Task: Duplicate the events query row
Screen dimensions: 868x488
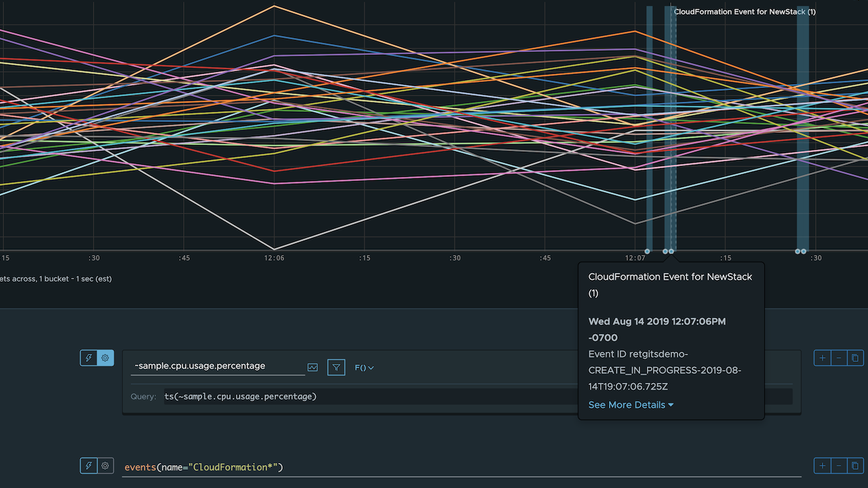Action: tap(855, 466)
